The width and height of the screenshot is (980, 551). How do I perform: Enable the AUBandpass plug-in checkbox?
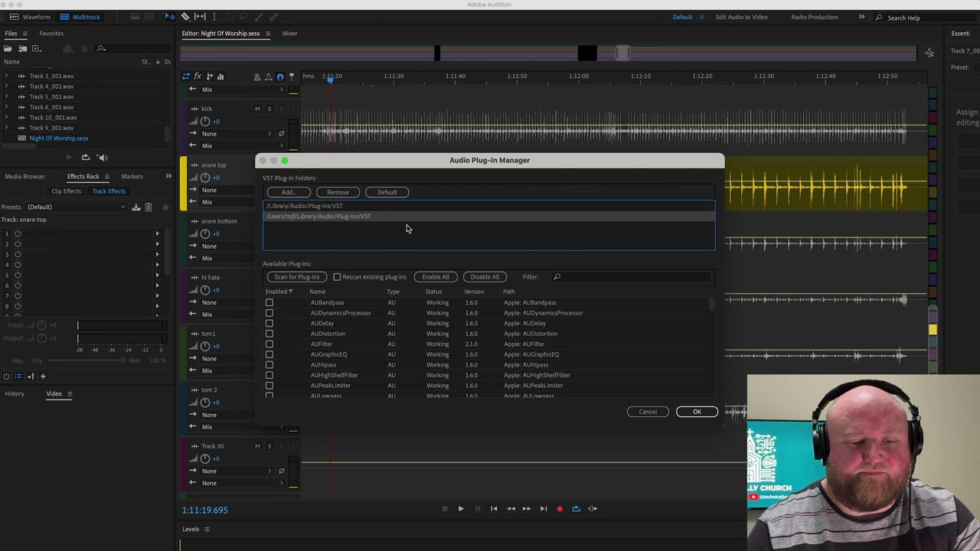coord(269,303)
